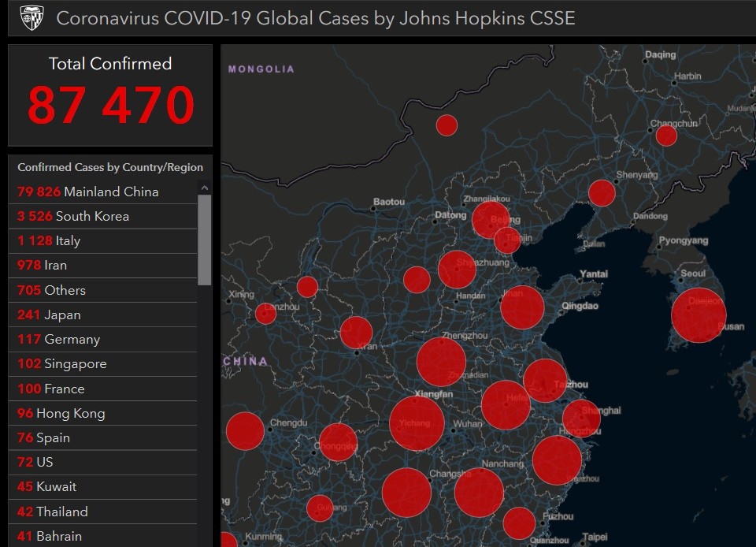This screenshot has width=756, height=547.
Task: Click the Harbin city label on map
Action: pyautogui.click(x=687, y=76)
